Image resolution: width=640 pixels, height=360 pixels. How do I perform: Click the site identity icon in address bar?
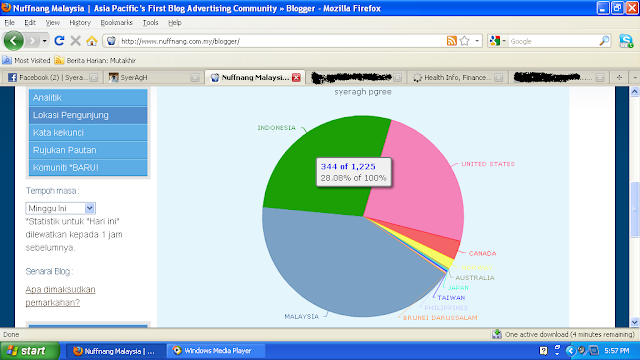tap(111, 41)
